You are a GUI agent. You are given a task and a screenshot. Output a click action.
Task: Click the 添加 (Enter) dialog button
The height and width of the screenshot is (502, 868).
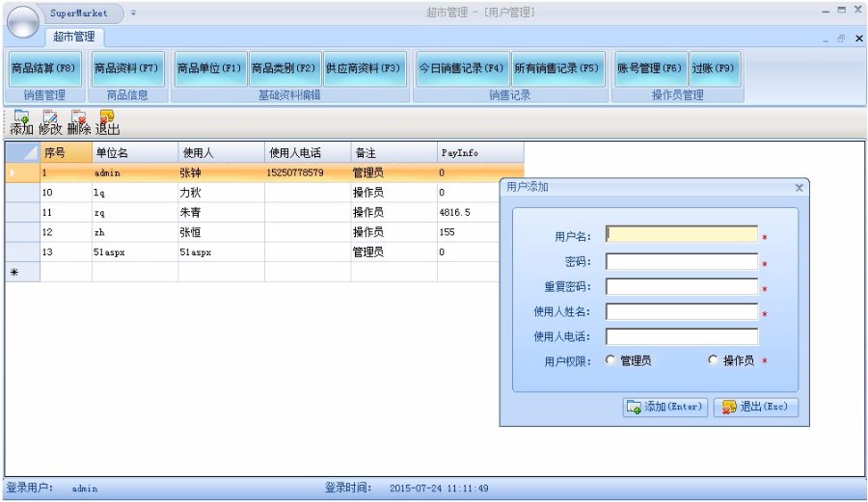(665, 407)
